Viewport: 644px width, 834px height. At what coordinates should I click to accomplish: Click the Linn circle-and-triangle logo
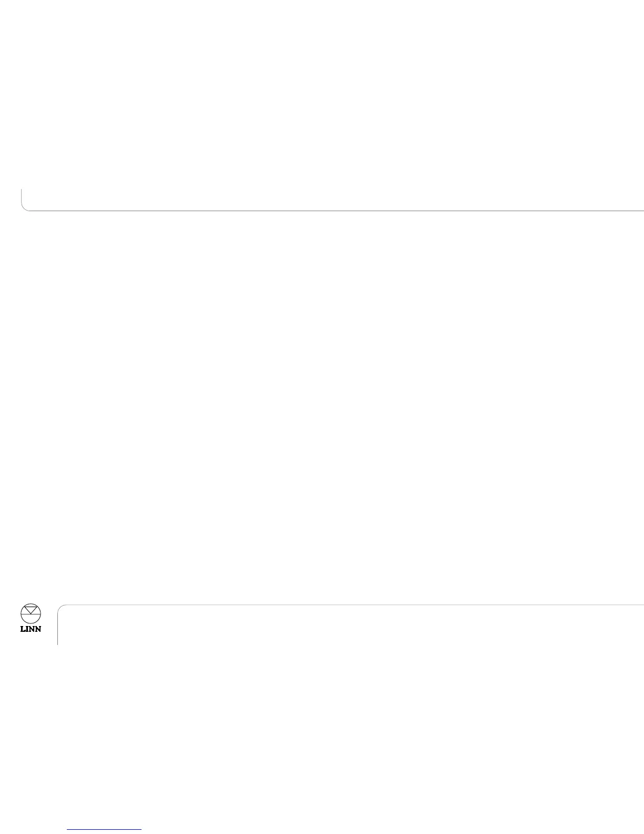[x=31, y=613]
